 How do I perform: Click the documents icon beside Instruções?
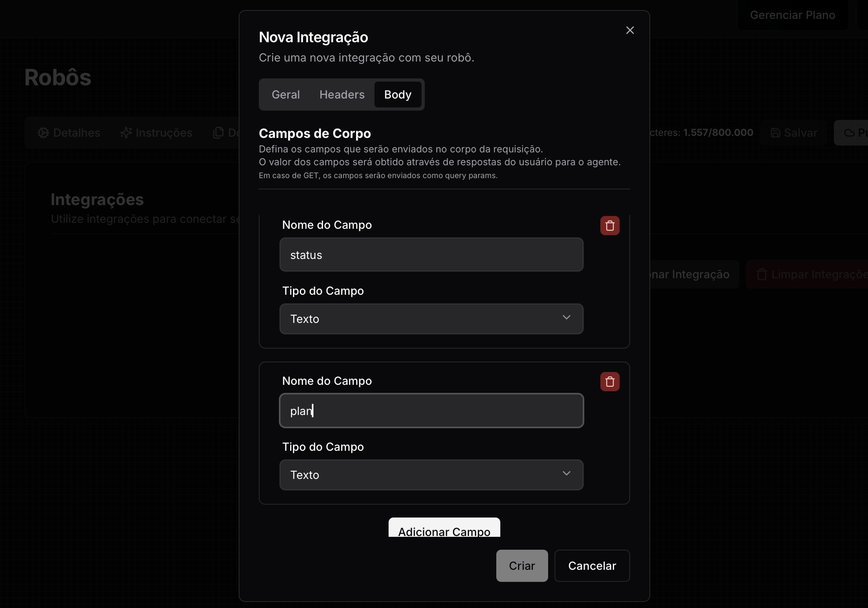[218, 133]
